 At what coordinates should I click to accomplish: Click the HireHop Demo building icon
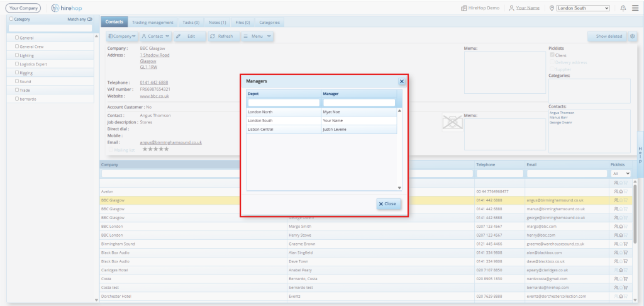(464, 8)
